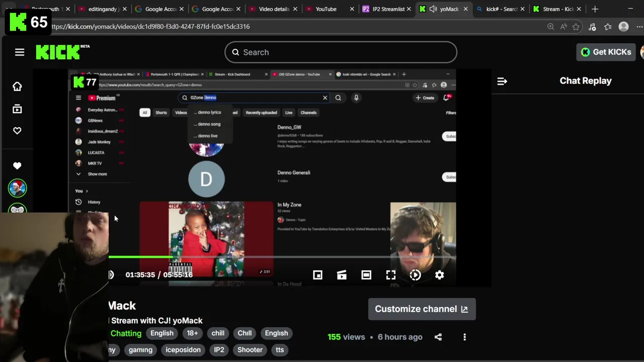Click the 18+ tag
Image resolution: width=644 pixels, height=362 pixels.
pos(192,333)
